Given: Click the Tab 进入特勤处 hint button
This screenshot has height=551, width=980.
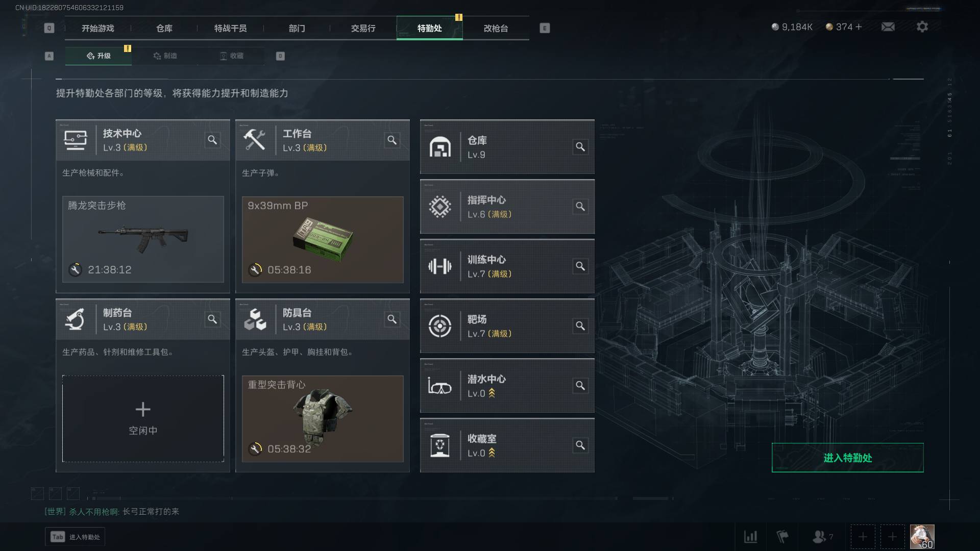Looking at the screenshot, I should [x=75, y=537].
